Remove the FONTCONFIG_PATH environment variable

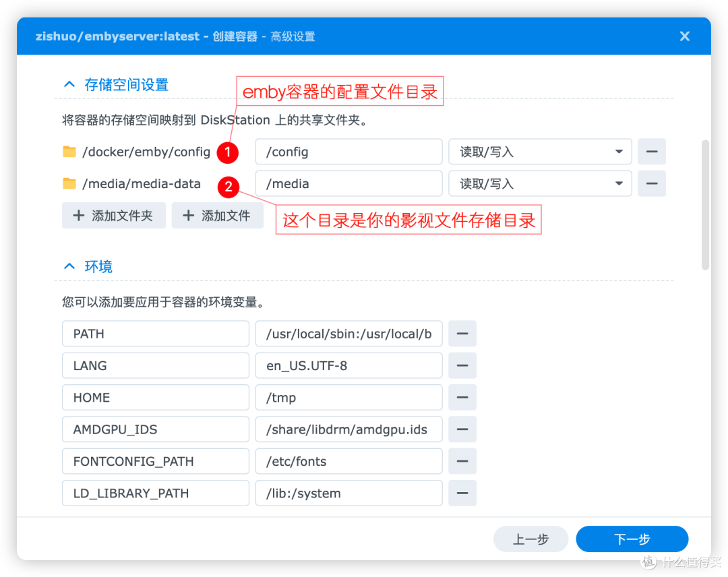(x=462, y=461)
